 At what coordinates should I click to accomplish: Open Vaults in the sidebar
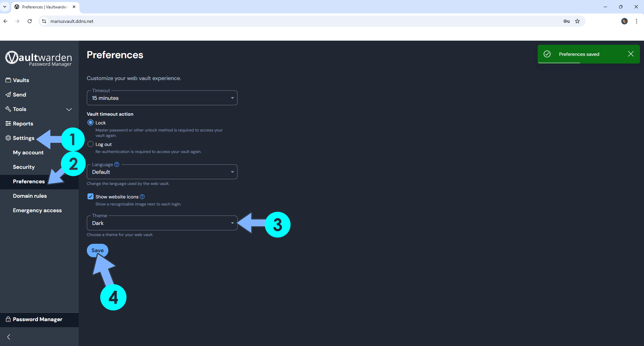[x=21, y=80]
